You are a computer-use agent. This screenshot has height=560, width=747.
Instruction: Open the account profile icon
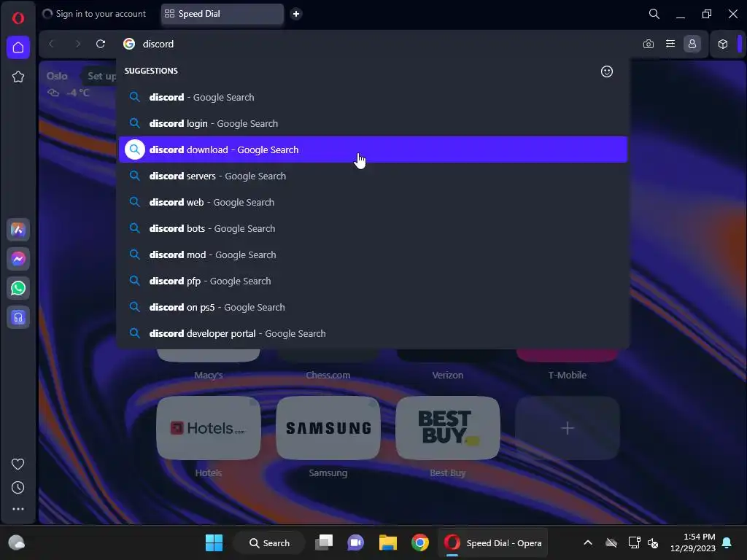[x=692, y=44]
